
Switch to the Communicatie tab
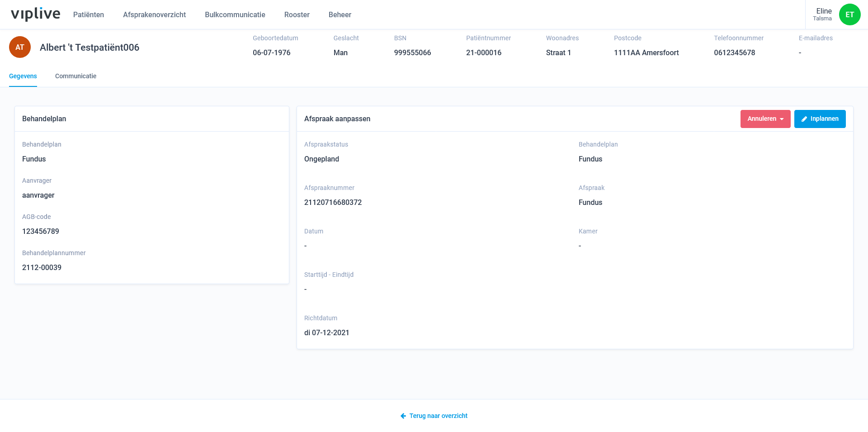(x=75, y=76)
